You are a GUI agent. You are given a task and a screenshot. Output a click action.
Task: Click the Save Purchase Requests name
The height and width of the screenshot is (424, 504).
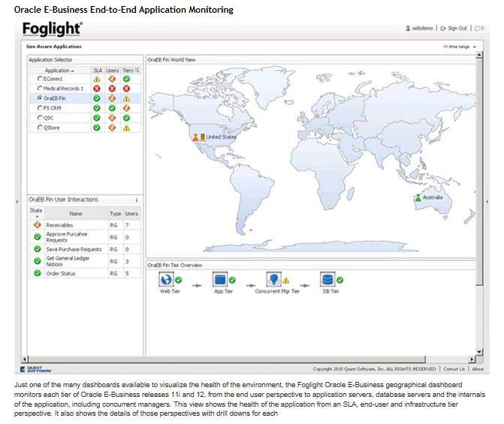click(x=74, y=250)
